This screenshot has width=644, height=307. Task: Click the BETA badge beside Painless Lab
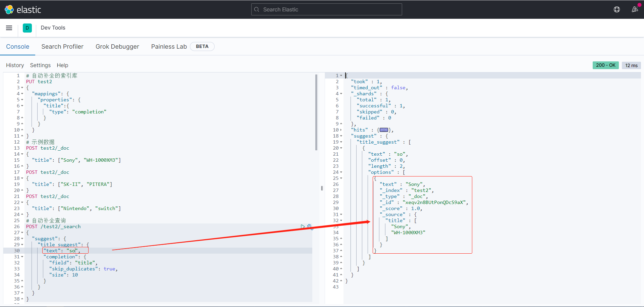point(202,46)
